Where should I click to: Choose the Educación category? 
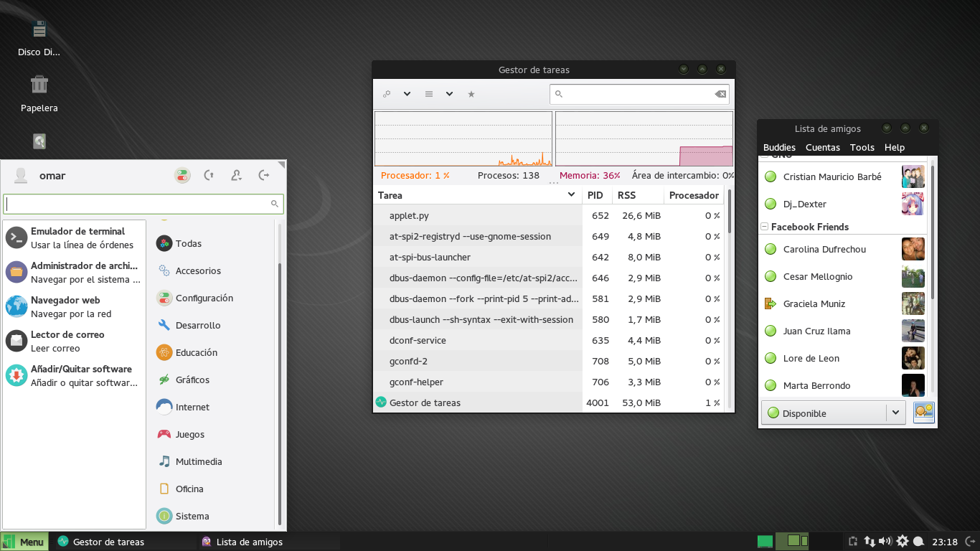click(x=214, y=352)
